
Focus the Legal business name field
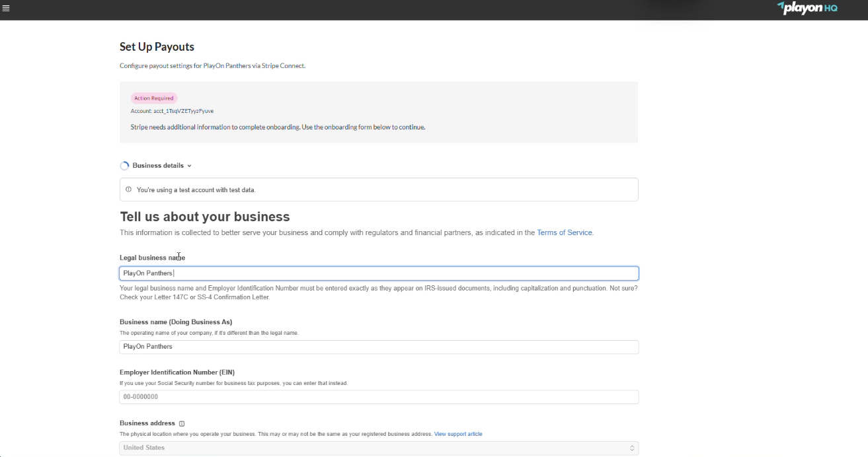(x=379, y=273)
